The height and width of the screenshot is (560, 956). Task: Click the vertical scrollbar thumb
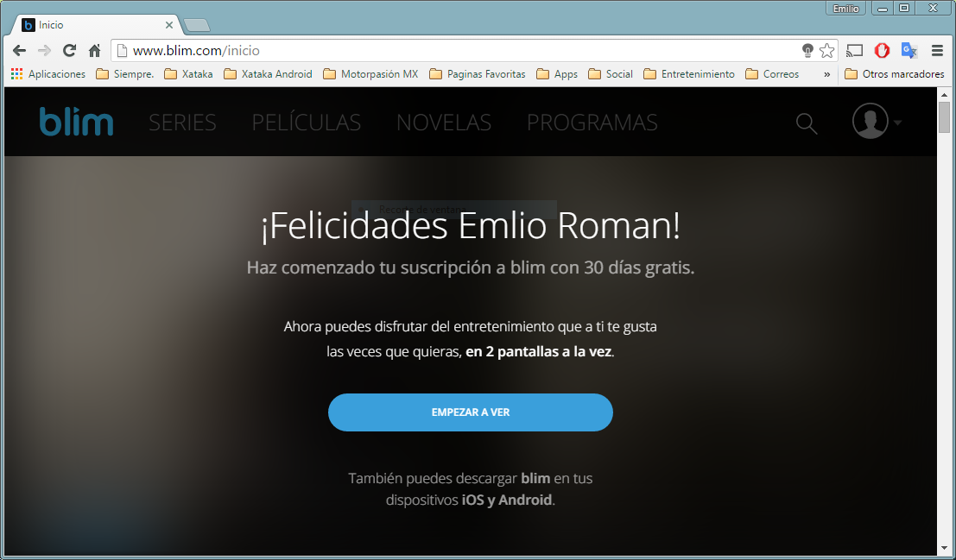point(945,117)
